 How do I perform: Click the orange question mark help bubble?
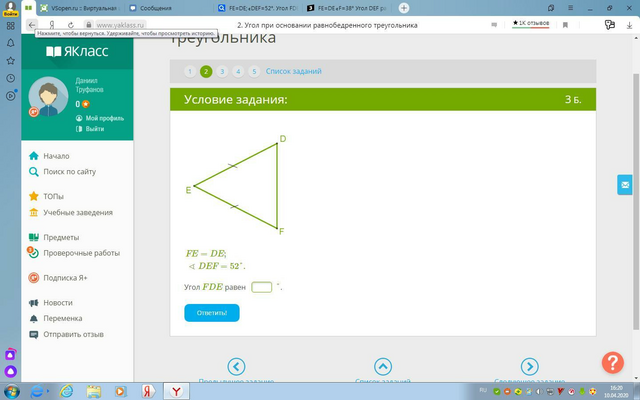click(x=613, y=362)
